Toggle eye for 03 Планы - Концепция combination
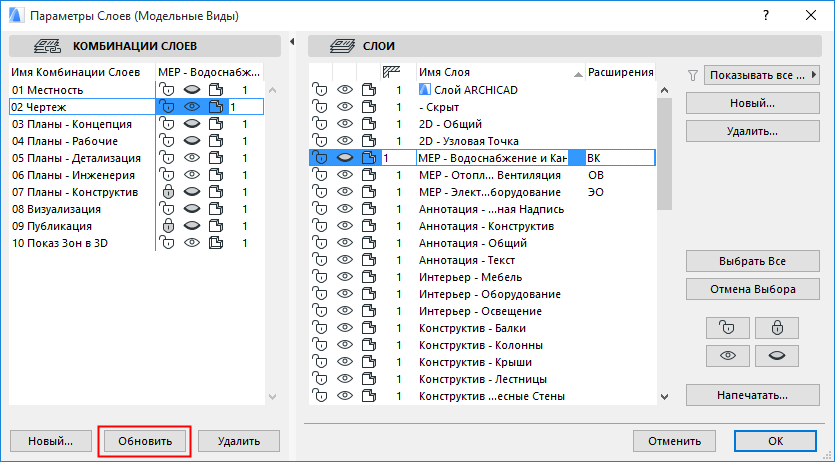 click(191, 124)
